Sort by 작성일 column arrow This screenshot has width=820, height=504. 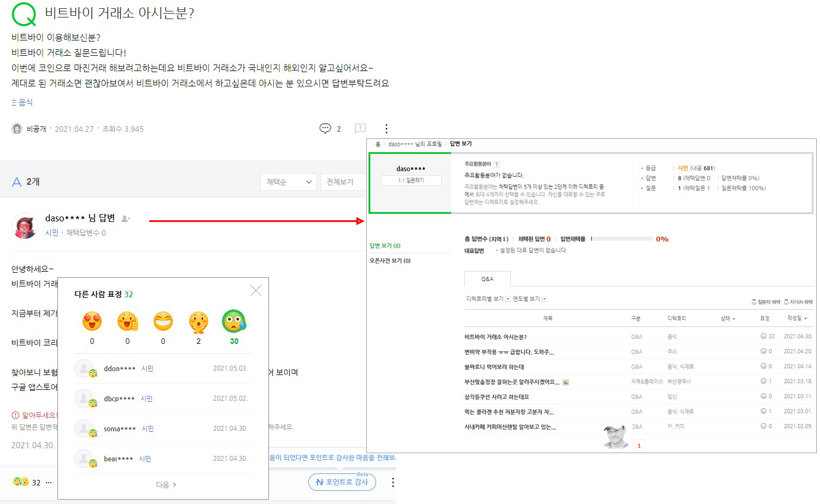[805, 318]
